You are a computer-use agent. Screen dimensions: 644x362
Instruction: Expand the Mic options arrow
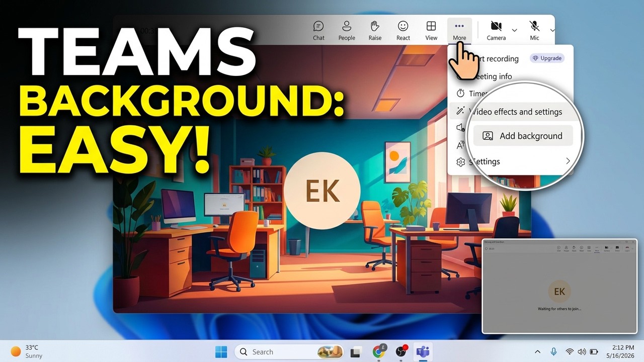[x=552, y=30]
